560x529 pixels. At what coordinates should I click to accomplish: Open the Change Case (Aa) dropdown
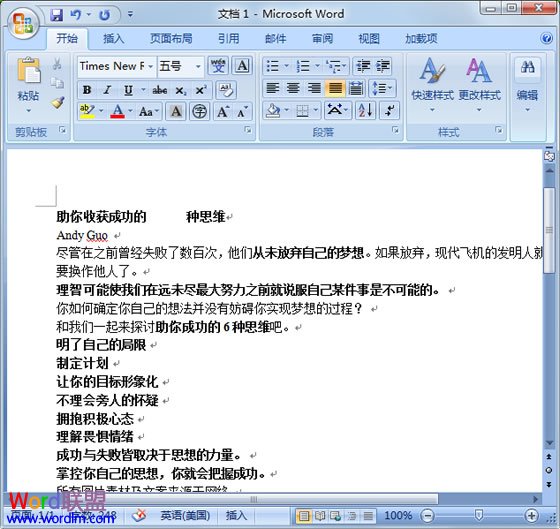point(149,112)
